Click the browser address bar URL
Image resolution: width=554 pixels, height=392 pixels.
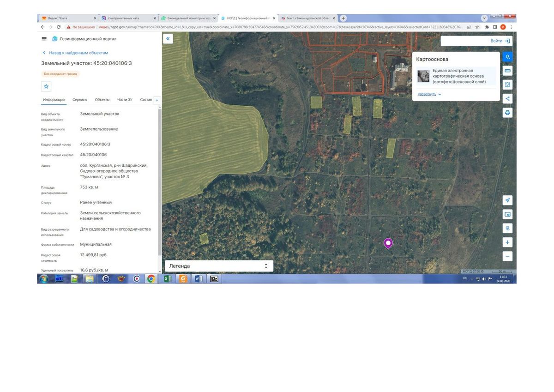coord(281,27)
